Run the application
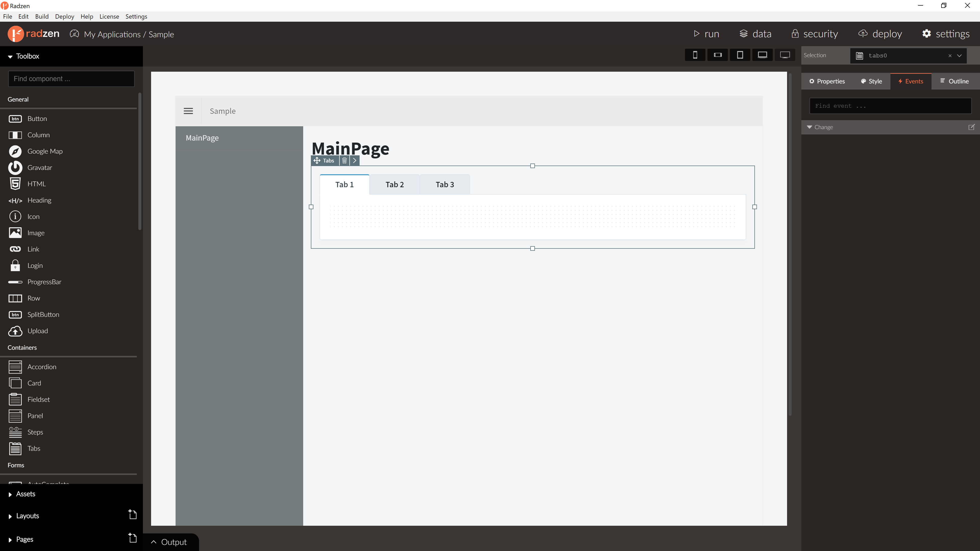 (706, 34)
